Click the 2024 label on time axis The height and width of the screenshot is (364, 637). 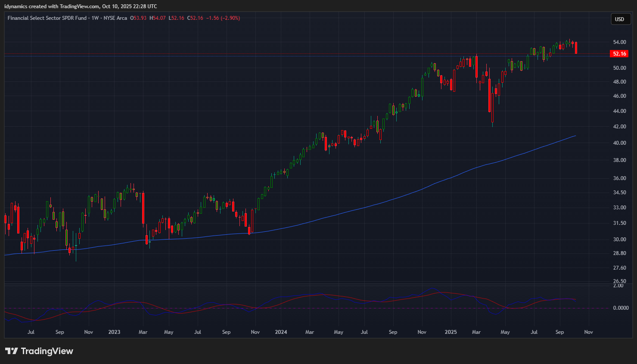coord(281,332)
